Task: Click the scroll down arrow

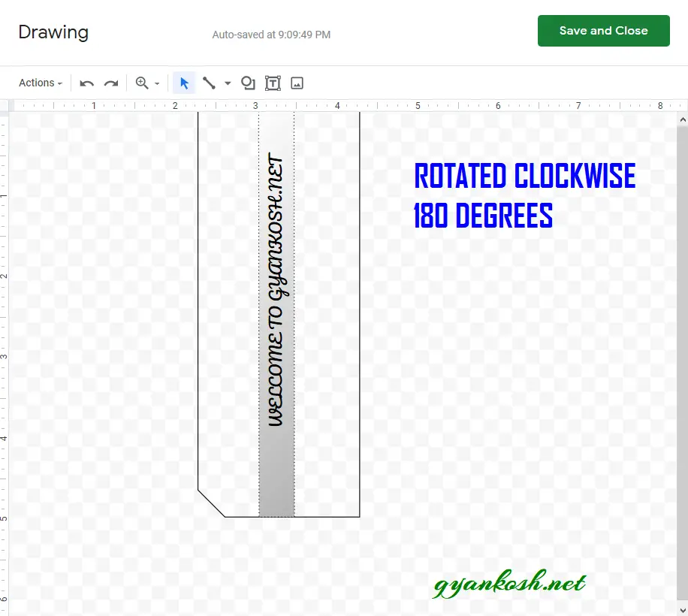Action: pyautogui.click(x=682, y=610)
